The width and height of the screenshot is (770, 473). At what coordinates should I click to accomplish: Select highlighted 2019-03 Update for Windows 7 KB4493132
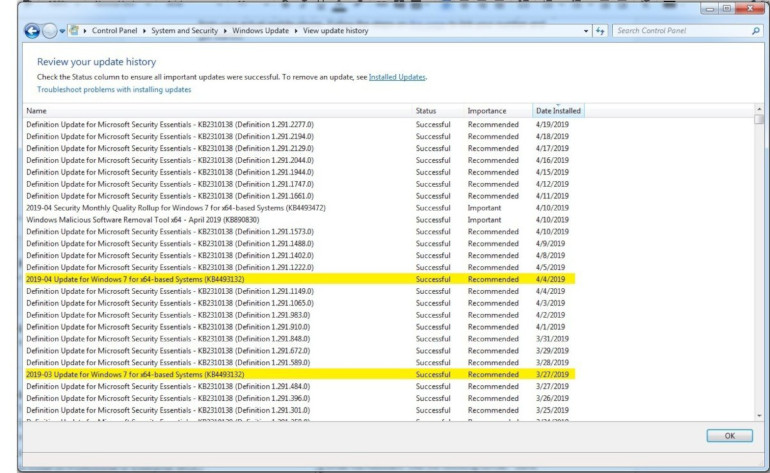[x=300, y=374]
